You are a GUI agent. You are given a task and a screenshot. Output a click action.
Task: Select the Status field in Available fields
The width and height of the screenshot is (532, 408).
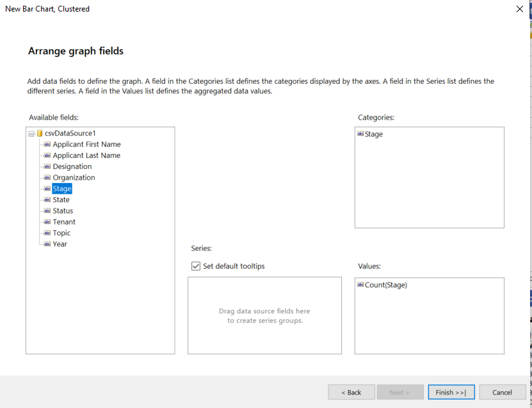[63, 211]
